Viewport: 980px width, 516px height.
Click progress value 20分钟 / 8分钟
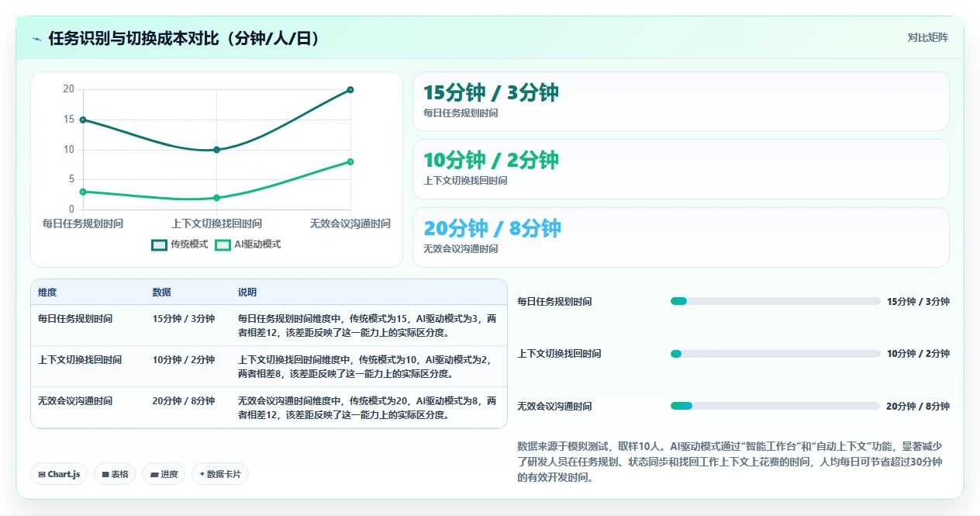tap(918, 407)
